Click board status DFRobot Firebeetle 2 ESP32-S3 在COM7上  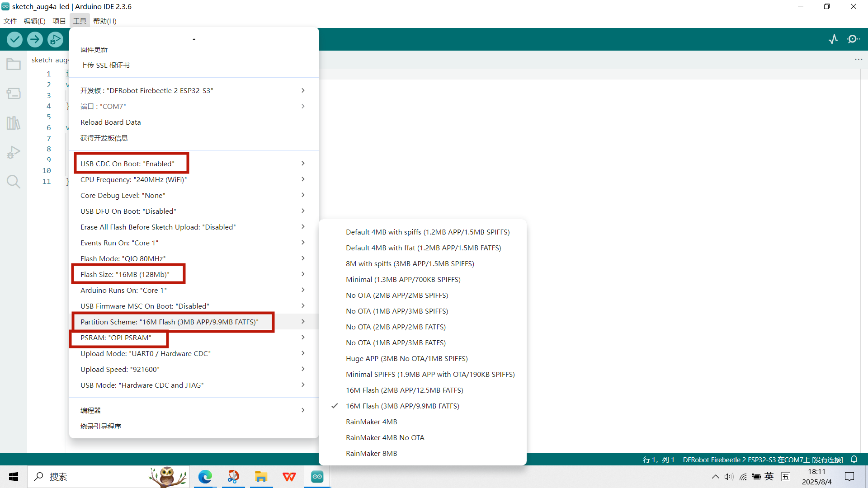763,460
